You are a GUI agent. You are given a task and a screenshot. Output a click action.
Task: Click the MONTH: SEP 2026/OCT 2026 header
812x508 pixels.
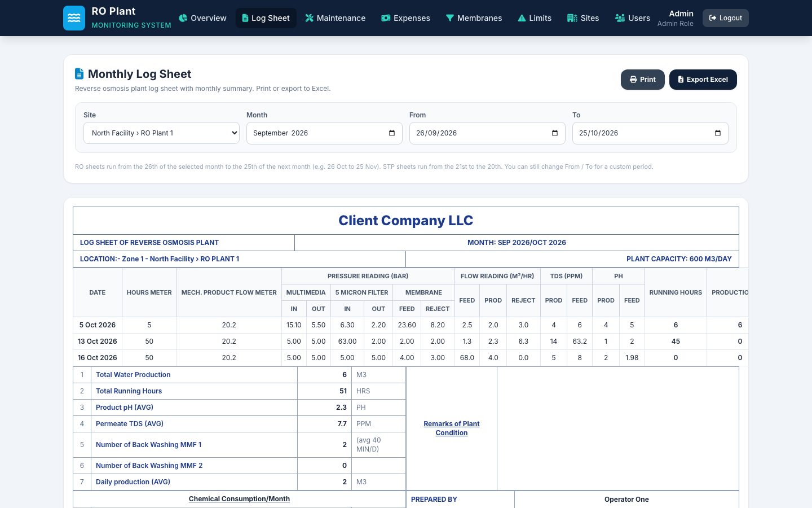pyautogui.click(x=517, y=243)
